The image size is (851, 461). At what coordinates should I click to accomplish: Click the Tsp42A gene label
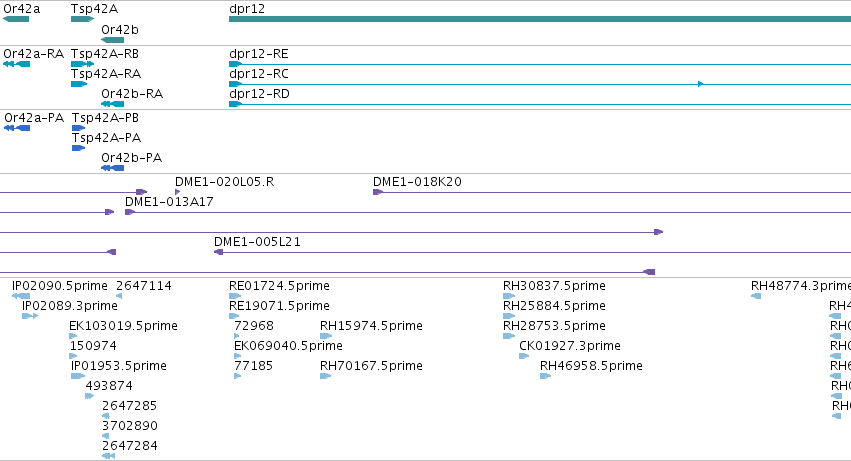(94, 9)
